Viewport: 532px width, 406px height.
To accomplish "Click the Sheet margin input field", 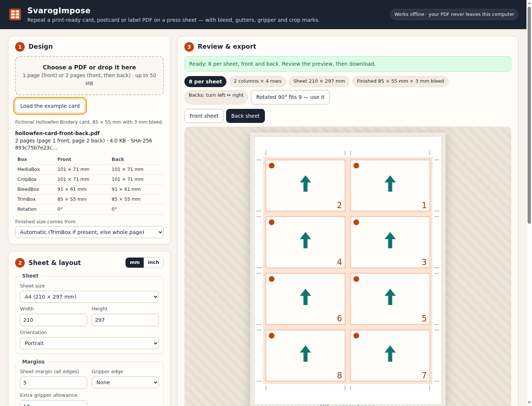I will [x=54, y=383].
